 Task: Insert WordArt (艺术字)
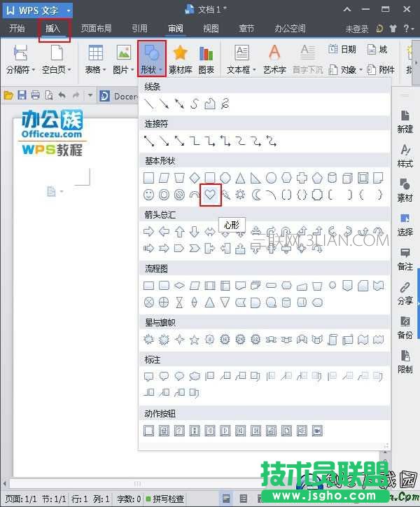tap(274, 59)
